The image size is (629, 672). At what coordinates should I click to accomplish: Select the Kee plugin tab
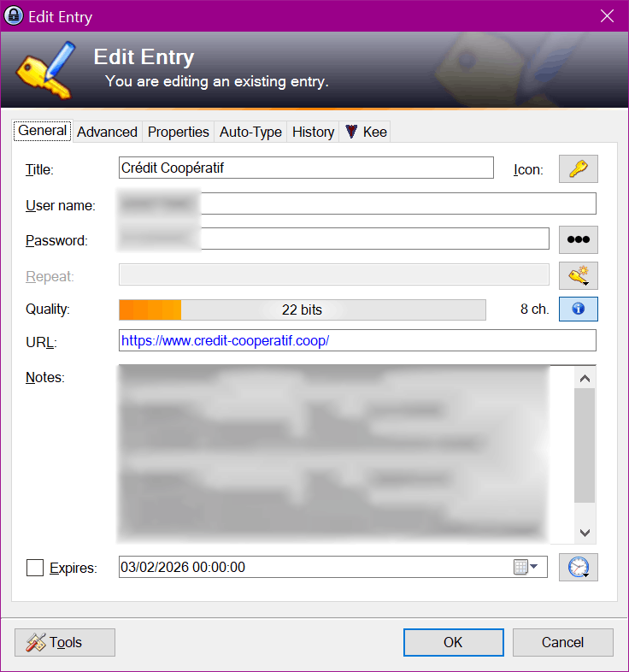[x=367, y=132]
